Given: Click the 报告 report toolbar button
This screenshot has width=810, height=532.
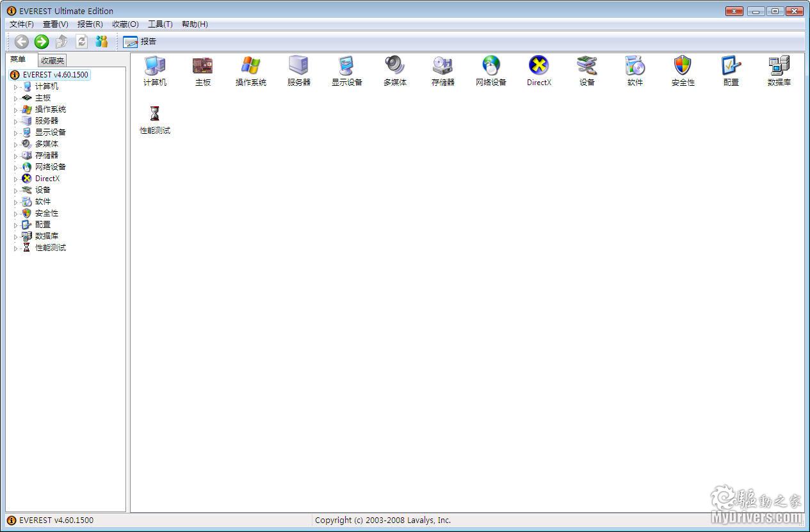Looking at the screenshot, I should pyautogui.click(x=140, y=42).
